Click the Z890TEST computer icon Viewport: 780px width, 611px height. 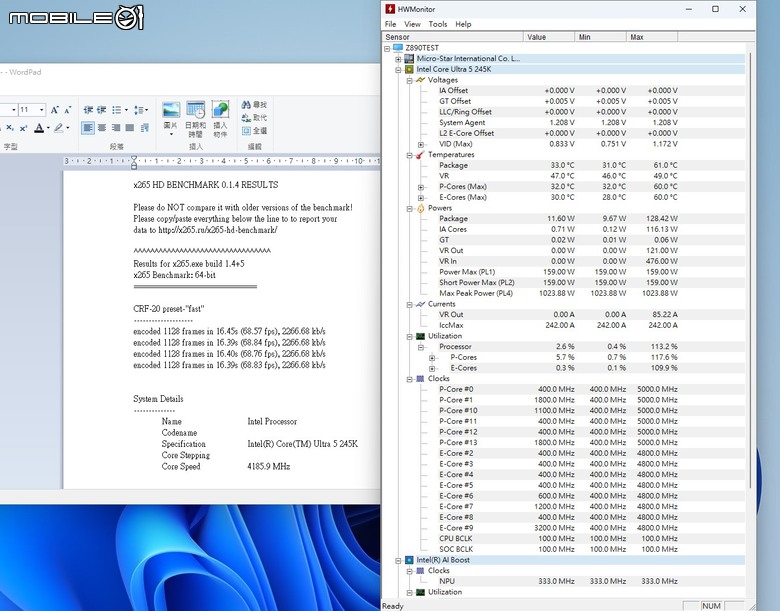pos(397,48)
